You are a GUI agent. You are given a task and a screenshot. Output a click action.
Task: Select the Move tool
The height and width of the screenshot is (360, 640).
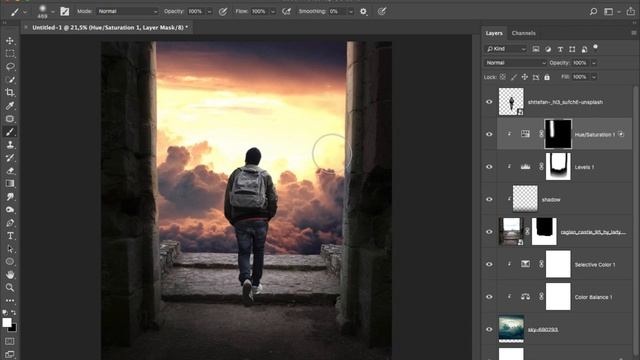pyautogui.click(x=10, y=41)
